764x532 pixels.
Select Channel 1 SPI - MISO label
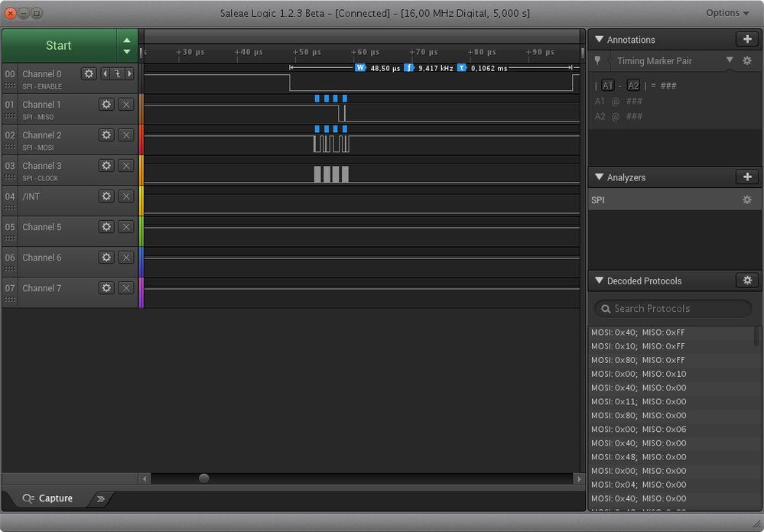(x=38, y=117)
